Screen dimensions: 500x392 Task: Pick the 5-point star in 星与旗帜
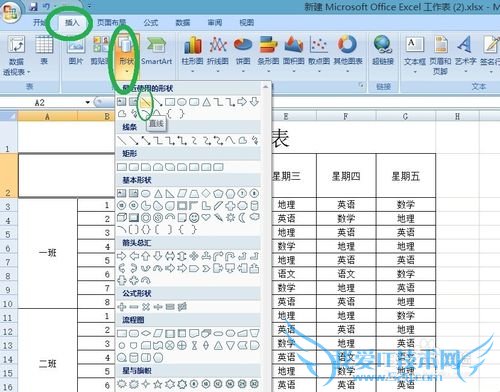158,384
